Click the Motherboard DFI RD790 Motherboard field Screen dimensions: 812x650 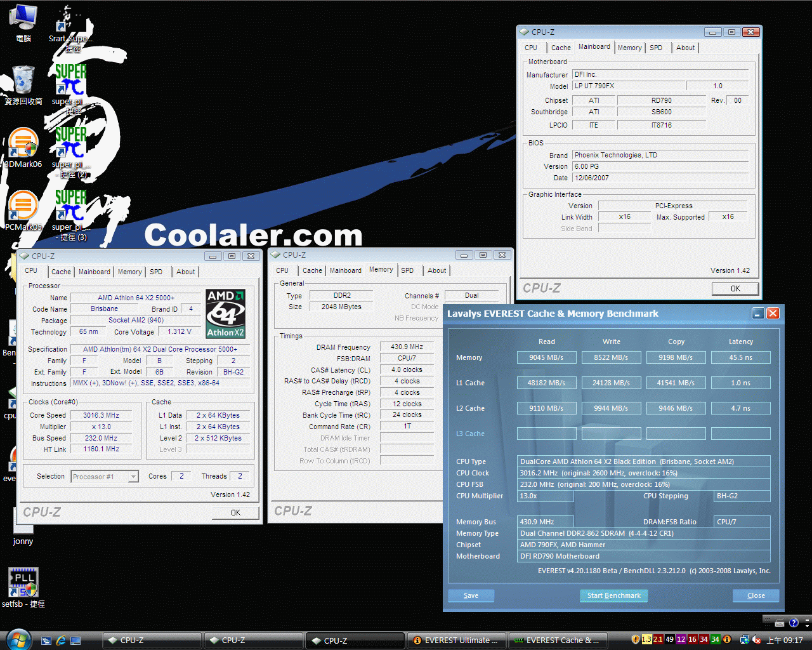[644, 556]
